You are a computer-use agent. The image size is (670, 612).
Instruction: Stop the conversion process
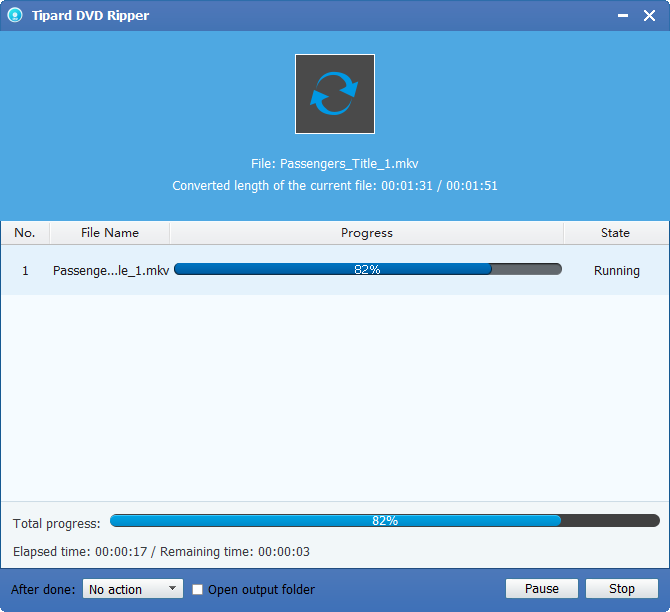point(622,589)
